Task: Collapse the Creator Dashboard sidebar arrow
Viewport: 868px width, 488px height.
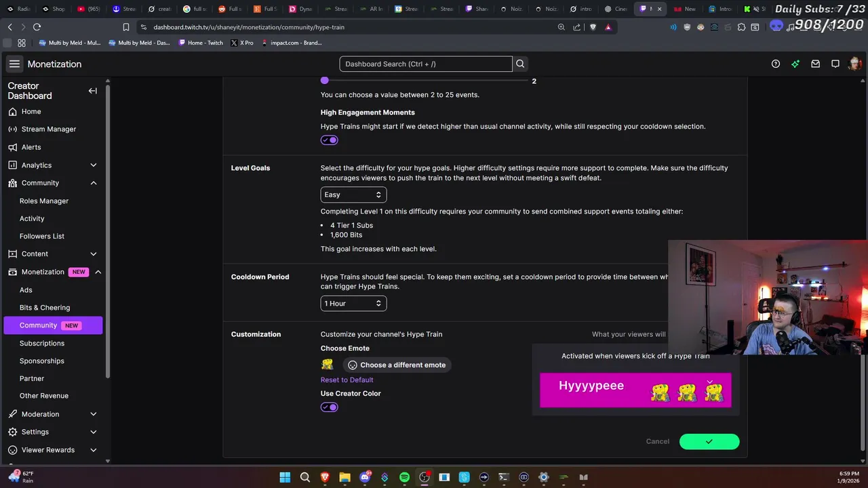Action: pyautogui.click(x=93, y=91)
